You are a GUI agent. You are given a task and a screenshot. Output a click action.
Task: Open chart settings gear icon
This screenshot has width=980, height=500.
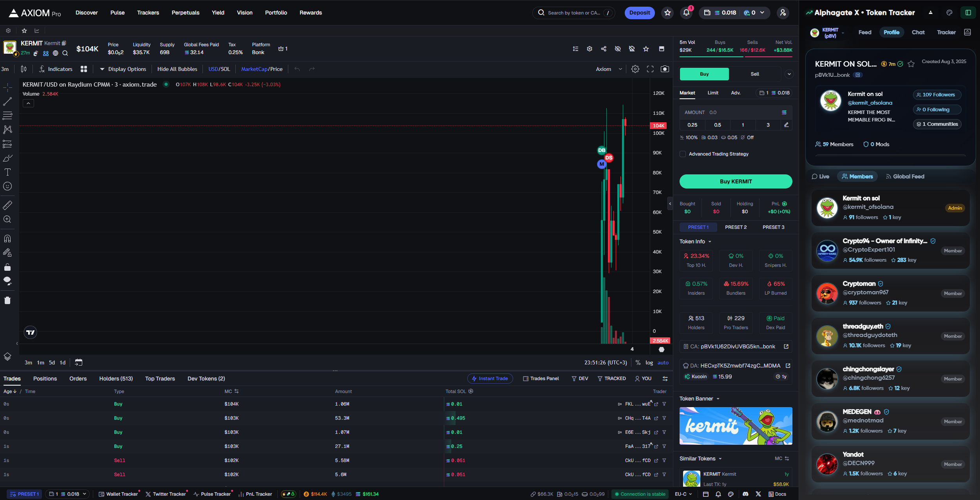coord(635,69)
